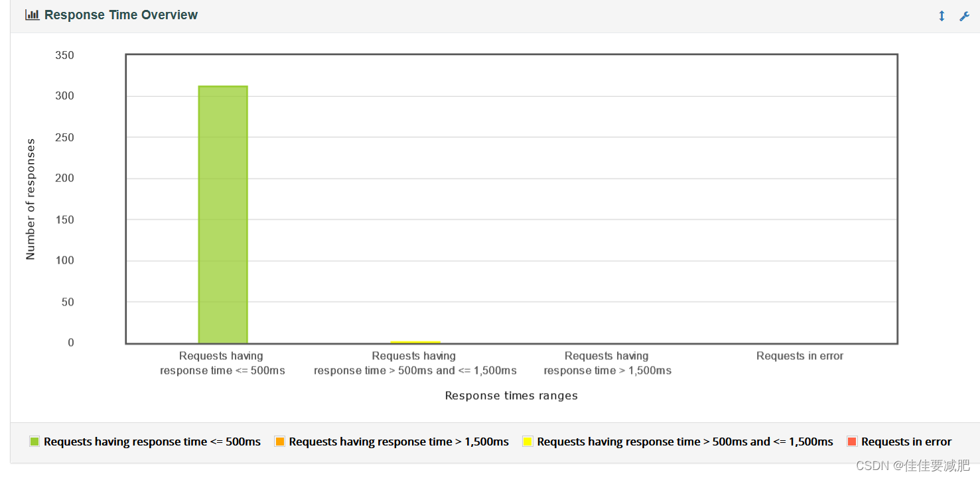
Task: Click y-axis value 50
Action: pos(67,302)
